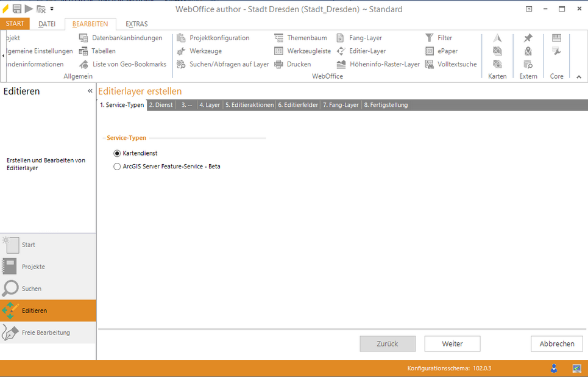Collapse the ribbon with the chevron-up arrow

[579, 77]
